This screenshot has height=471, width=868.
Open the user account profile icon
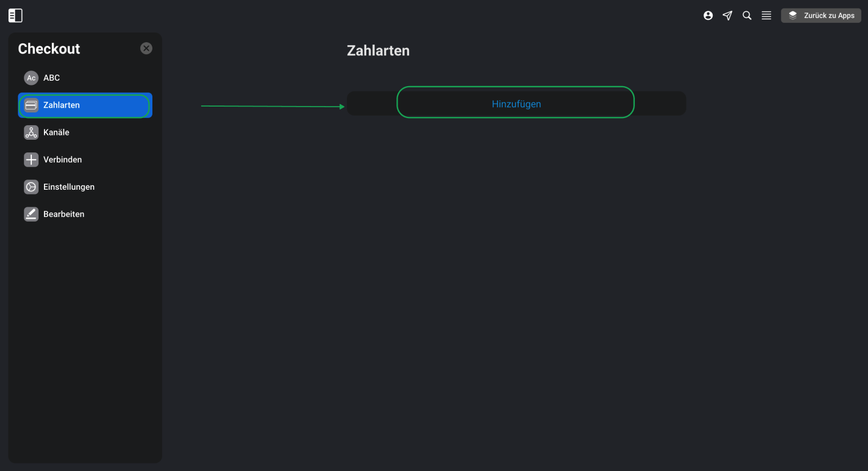(x=708, y=16)
